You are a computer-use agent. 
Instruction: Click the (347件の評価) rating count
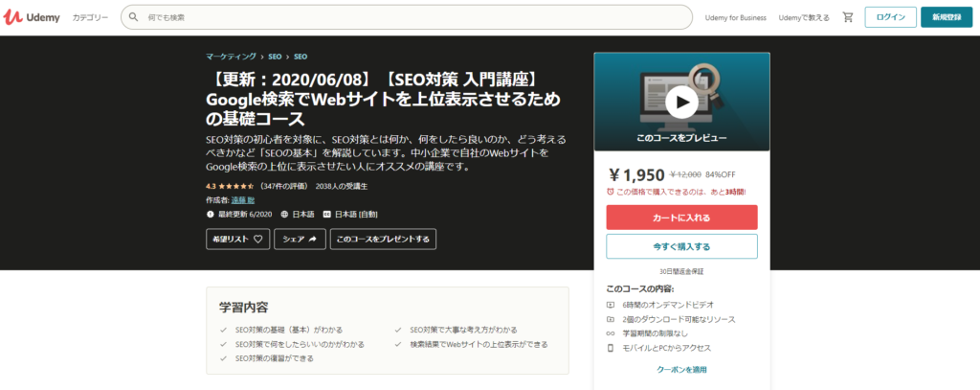tap(284, 186)
